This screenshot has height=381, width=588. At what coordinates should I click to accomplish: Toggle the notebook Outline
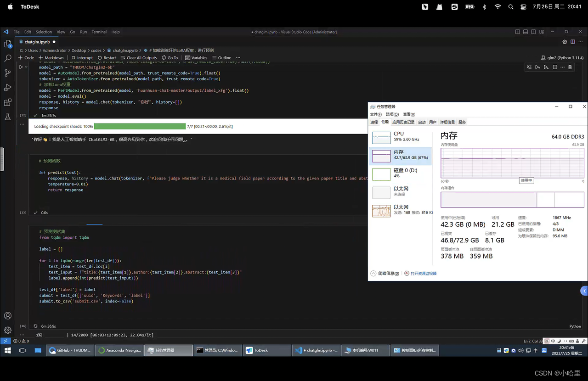click(221, 58)
